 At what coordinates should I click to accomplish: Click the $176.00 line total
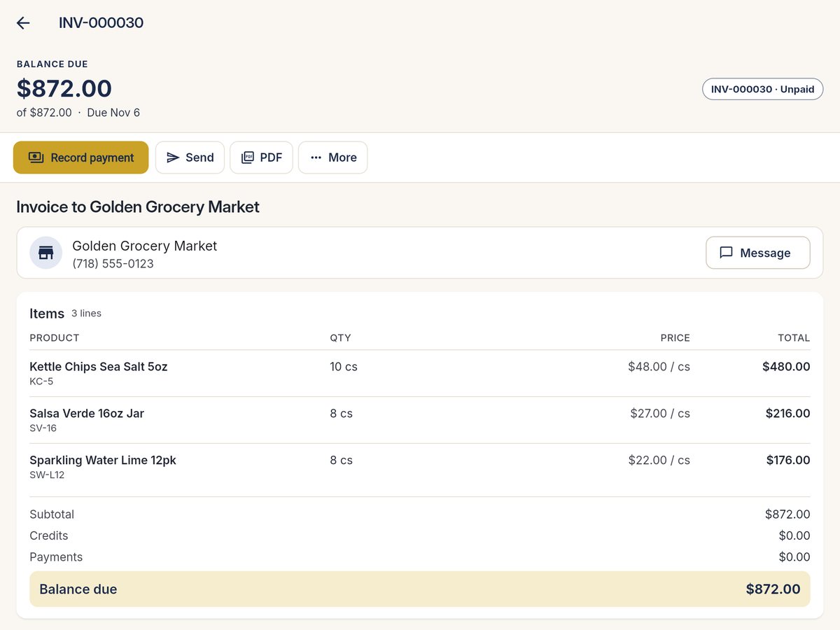tap(788, 460)
